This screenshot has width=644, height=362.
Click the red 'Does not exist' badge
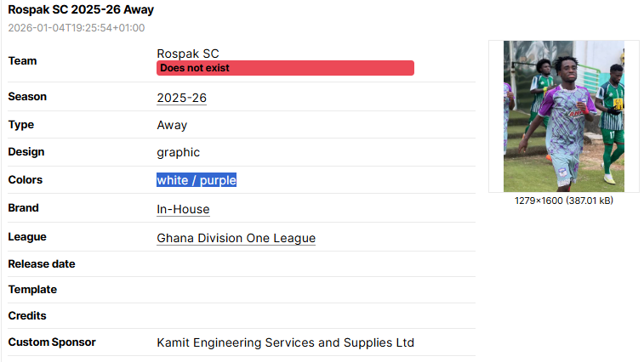pyautogui.click(x=284, y=68)
